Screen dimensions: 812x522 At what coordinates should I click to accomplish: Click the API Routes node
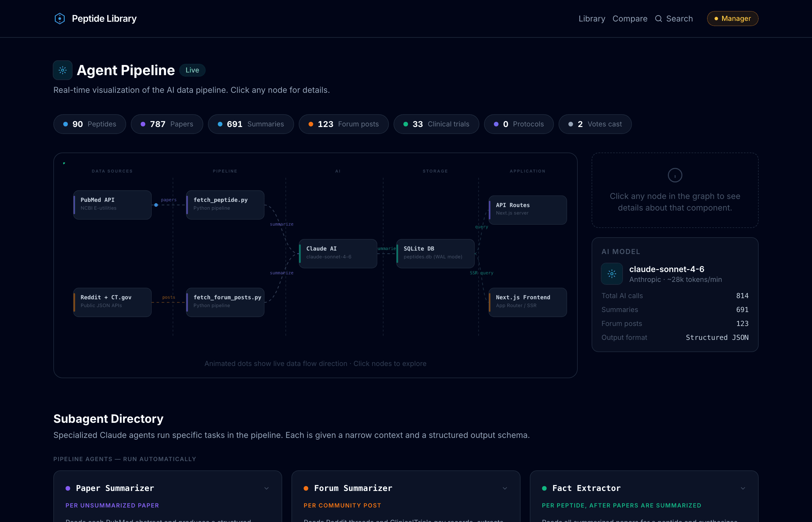pos(528,210)
